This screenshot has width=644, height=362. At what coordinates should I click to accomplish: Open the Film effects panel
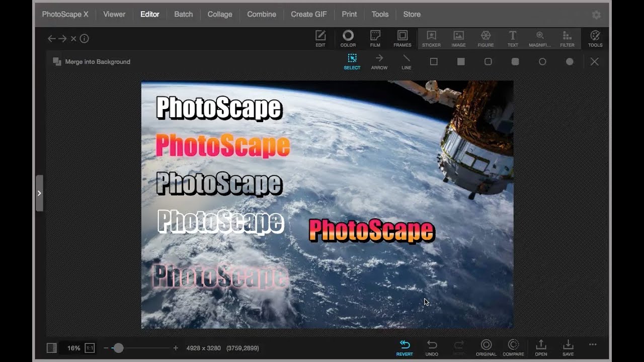point(375,39)
